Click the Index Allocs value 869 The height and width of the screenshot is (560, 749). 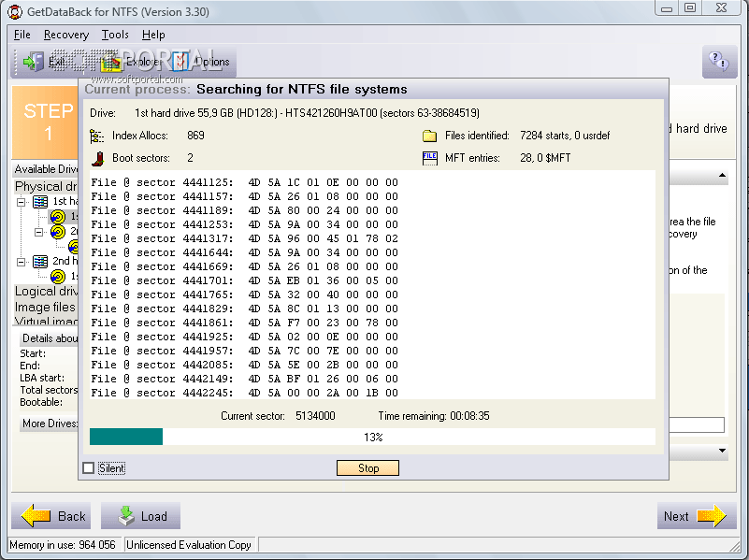195,136
